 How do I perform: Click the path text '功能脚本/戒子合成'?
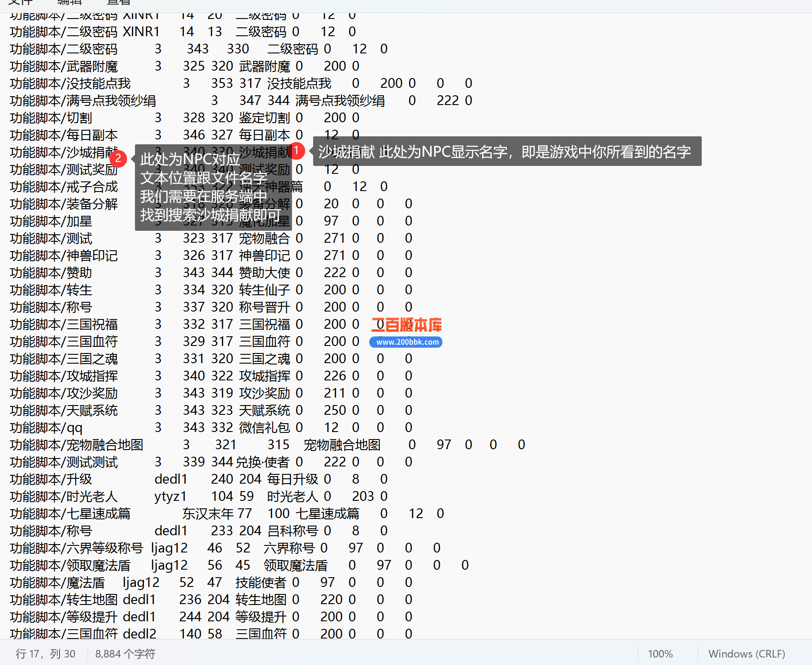[64, 187]
